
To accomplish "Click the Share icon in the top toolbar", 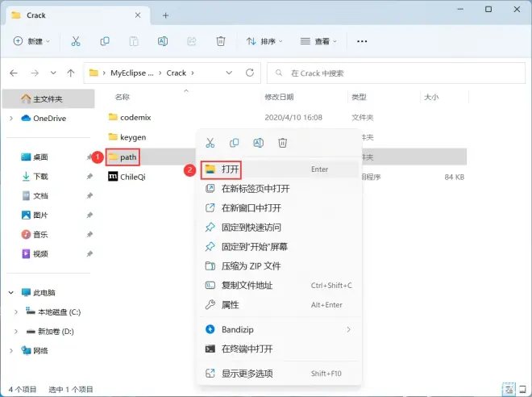I will click(192, 41).
